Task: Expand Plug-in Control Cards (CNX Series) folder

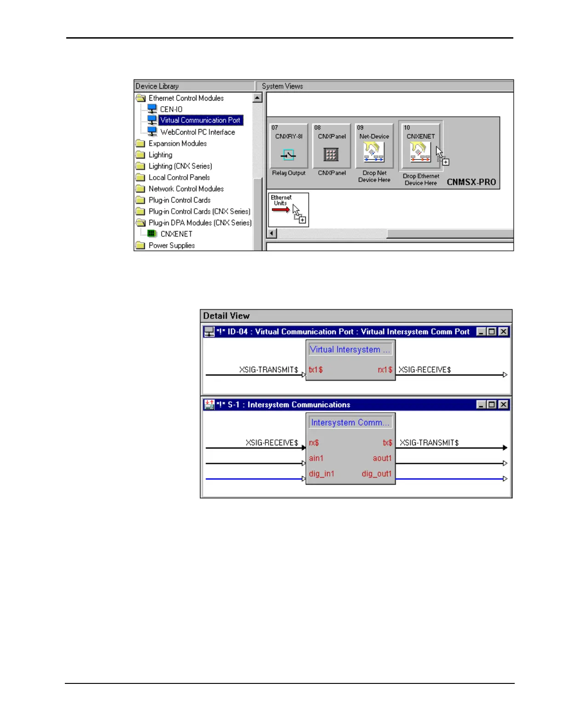Action: (141, 211)
